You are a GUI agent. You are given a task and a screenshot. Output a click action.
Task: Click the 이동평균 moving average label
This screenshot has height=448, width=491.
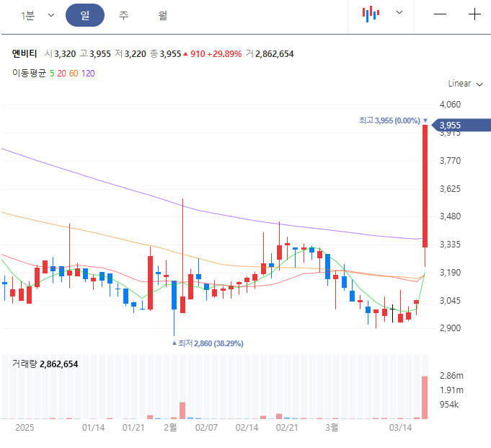tap(29, 73)
